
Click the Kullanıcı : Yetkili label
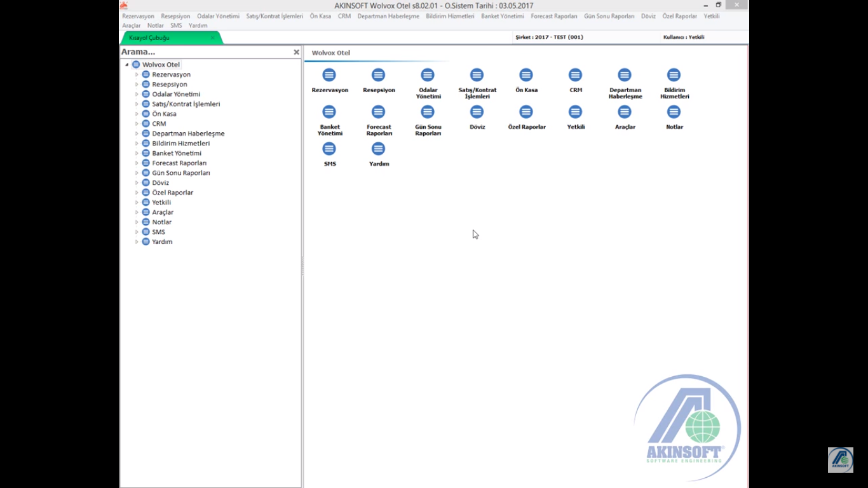684,37
